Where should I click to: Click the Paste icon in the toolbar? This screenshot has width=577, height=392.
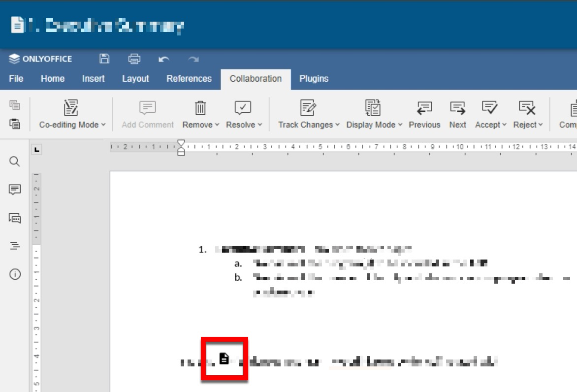[x=15, y=124]
